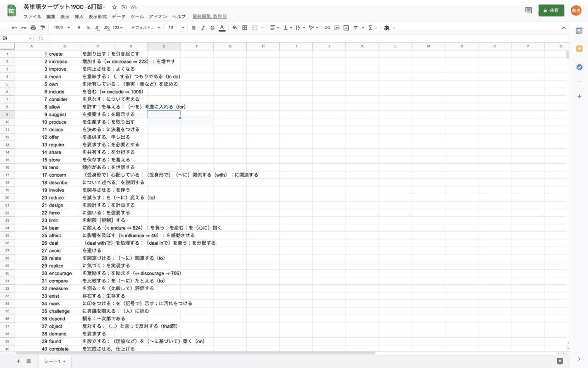The image size is (588, 368).
Task: Insert a link into the cell
Action: pos(327,28)
